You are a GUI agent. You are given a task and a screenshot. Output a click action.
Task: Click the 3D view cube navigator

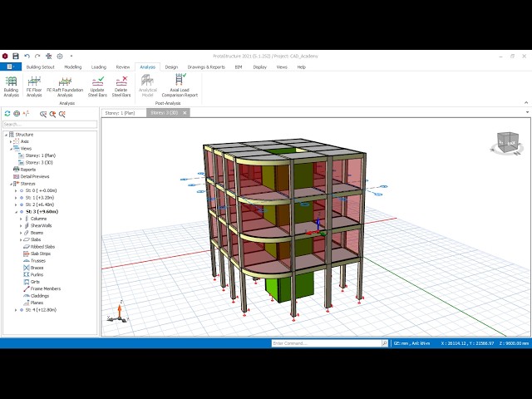[507, 143]
